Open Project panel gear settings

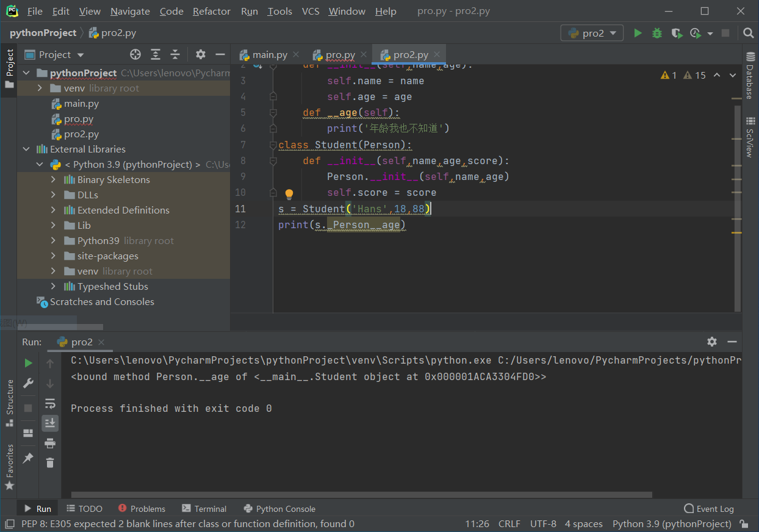(x=201, y=54)
